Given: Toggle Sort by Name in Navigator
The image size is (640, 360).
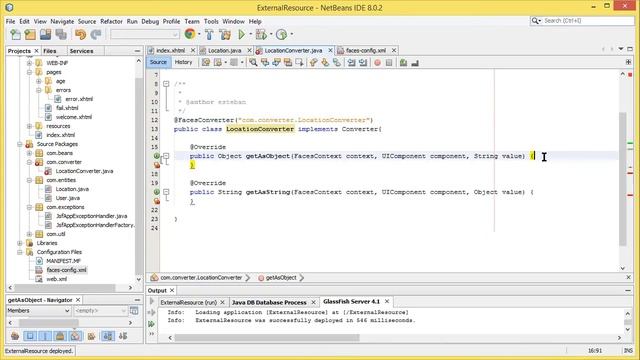Looking at the screenshot, I should click(108, 336).
